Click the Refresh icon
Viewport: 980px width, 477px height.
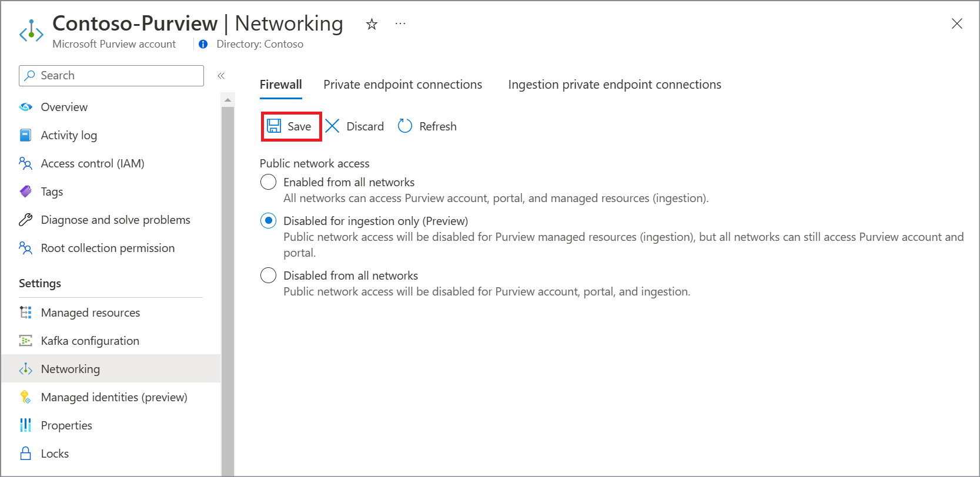pos(404,126)
